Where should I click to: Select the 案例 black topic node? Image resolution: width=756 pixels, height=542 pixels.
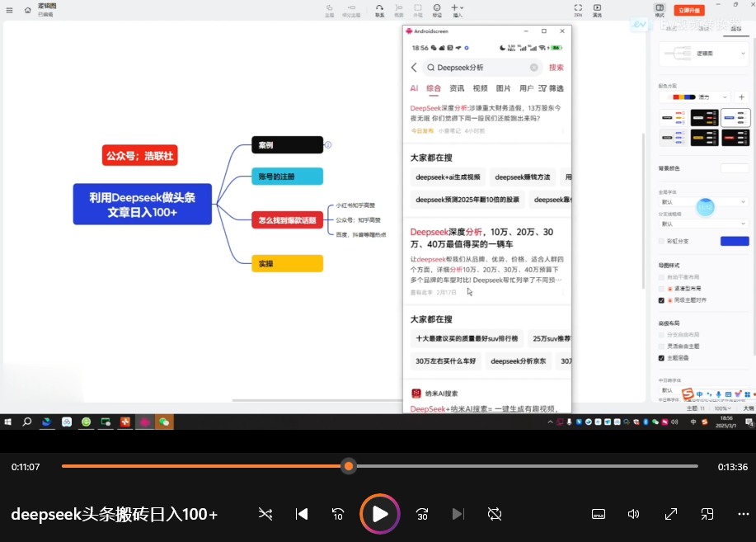coord(288,145)
